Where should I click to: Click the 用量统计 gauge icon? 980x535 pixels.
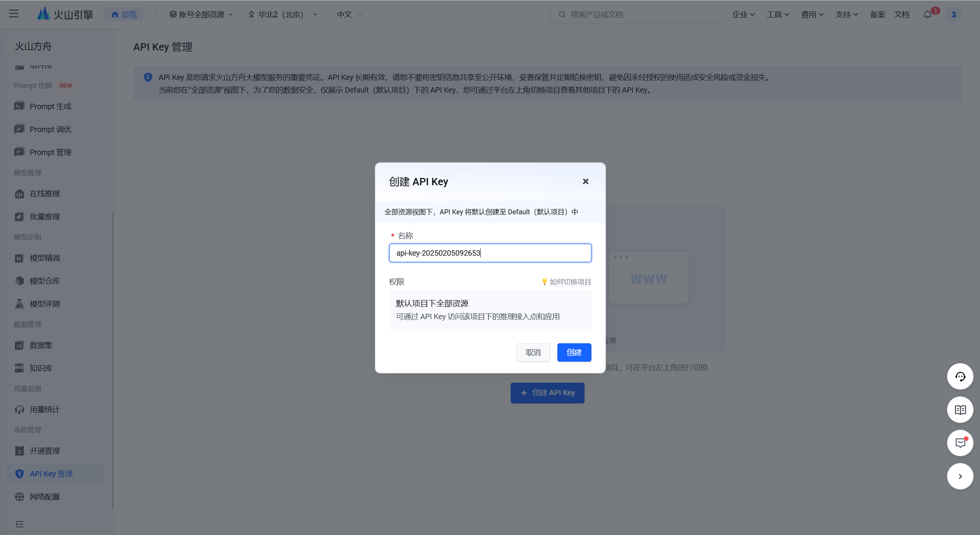pyautogui.click(x=19, y=409)
